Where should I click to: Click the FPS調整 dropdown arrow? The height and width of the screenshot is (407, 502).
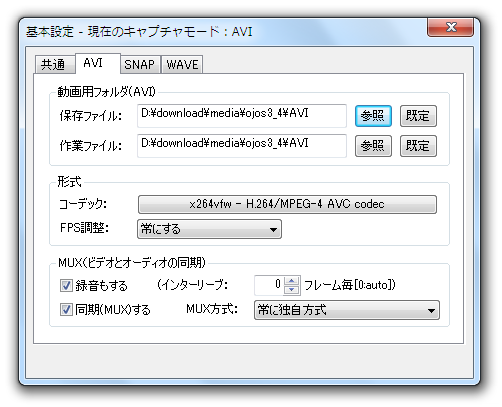273,229
